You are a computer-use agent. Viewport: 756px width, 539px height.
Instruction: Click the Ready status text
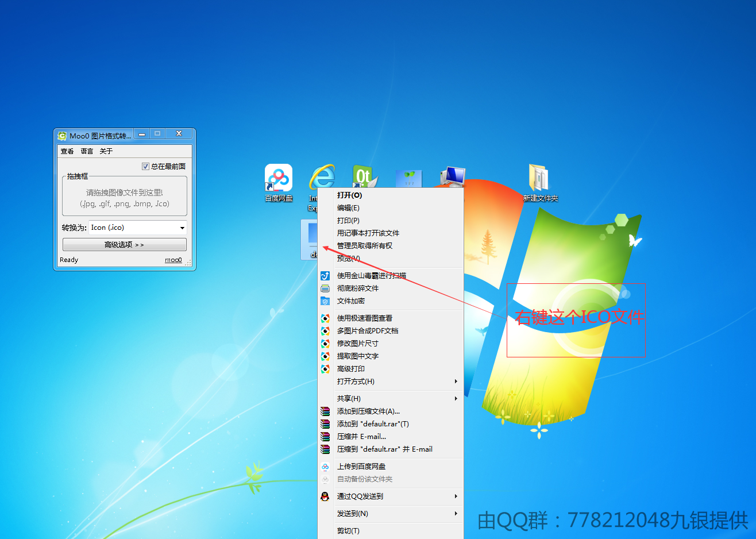click(x=69, y=260)
